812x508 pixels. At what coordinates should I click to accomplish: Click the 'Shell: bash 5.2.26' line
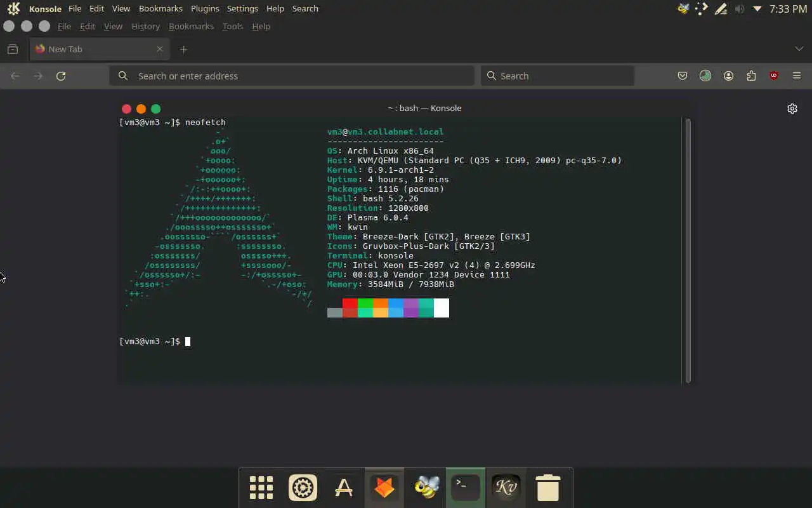click(x=373, y=198)
